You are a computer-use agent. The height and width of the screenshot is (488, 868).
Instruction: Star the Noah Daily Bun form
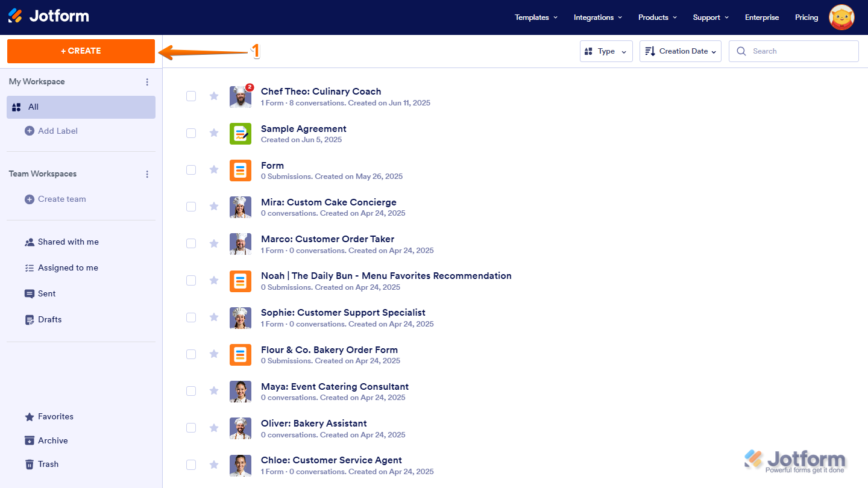214,280
